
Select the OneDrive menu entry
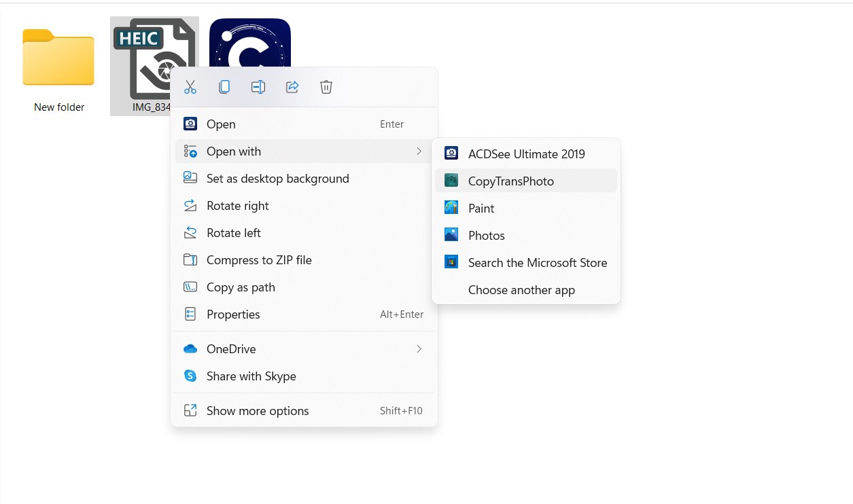(x=304, y=349)
